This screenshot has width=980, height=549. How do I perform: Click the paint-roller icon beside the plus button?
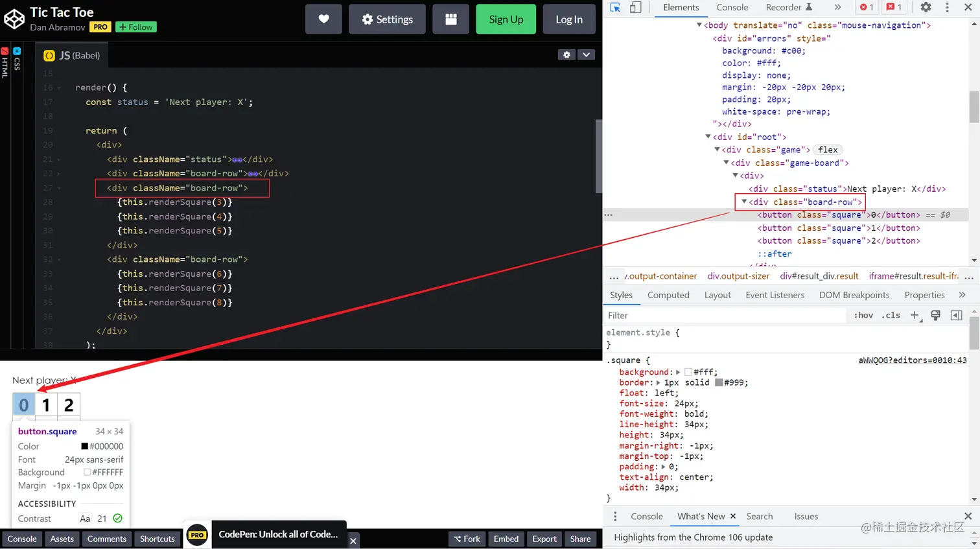(935, 315)
